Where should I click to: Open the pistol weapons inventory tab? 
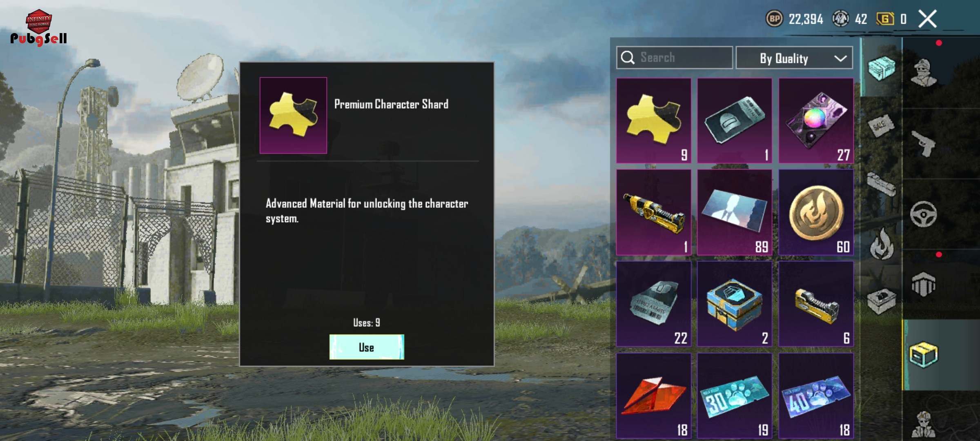coord(924,144)
